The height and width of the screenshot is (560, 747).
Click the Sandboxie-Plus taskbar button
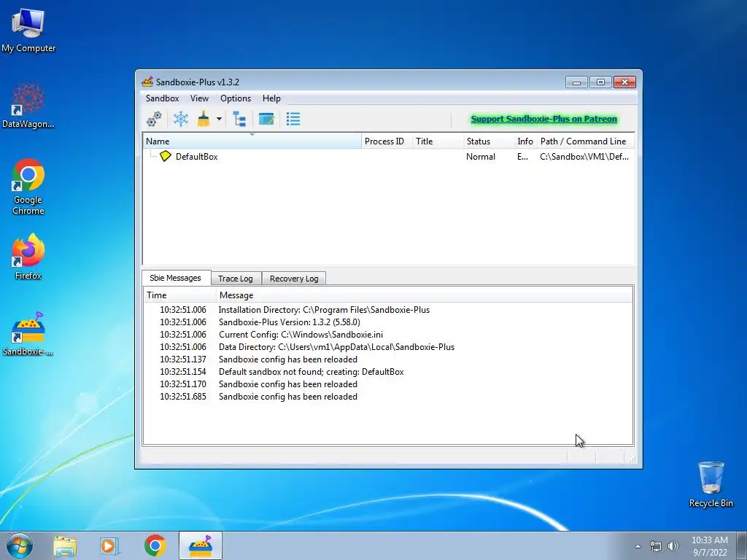(x=201, y=545)
